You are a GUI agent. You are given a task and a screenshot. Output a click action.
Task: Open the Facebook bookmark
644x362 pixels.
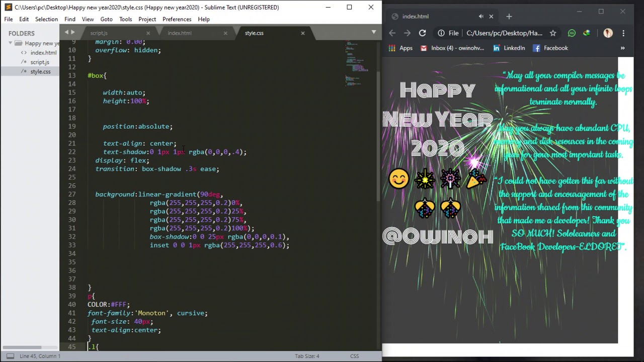coord(550,48)
